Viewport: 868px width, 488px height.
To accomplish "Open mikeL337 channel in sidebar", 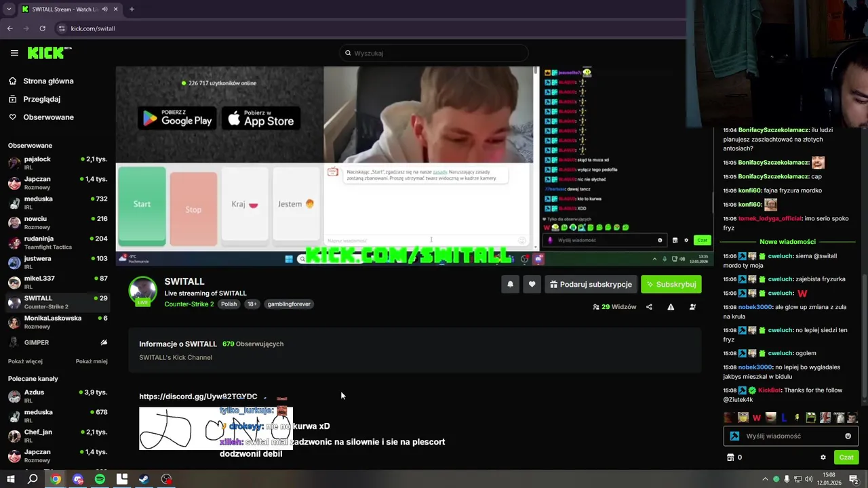I will pos(58,282).
